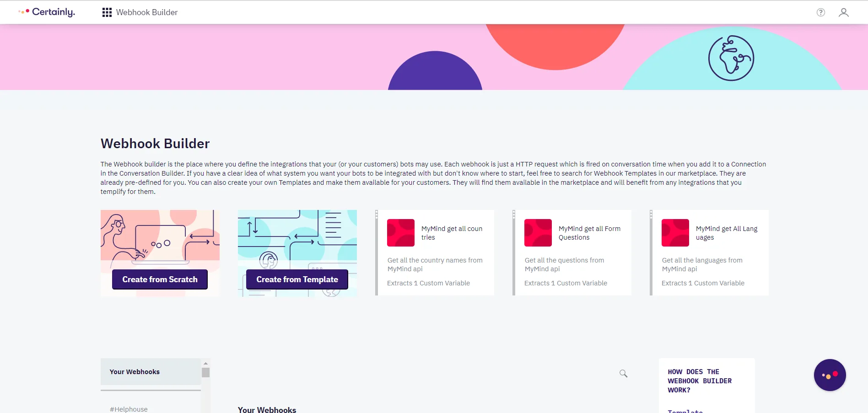The height and width of the screenshot is (413, 868).
Task: Open Webhook Builder header label
Action: pyautogui.click(x=147, y=12)
